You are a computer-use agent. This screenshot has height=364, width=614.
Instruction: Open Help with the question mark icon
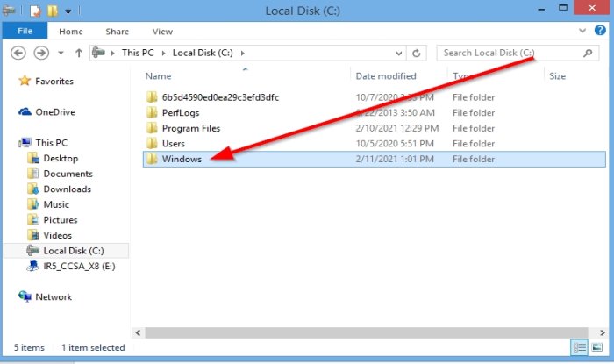point(600,30)
